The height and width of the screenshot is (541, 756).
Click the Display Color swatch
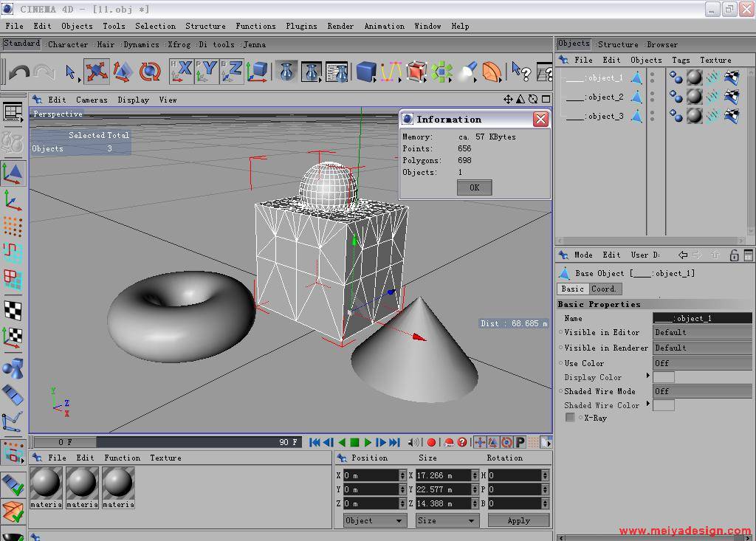664,377
